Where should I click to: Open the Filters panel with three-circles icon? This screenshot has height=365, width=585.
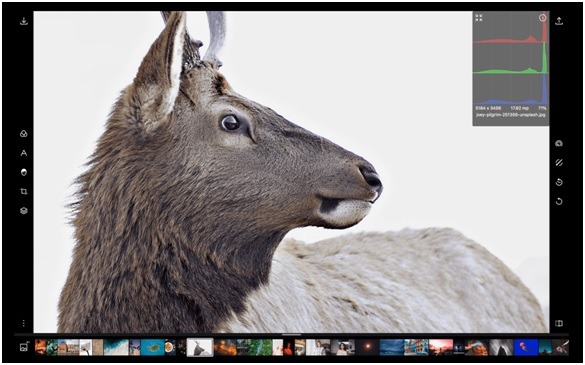[x=24, y=134]
